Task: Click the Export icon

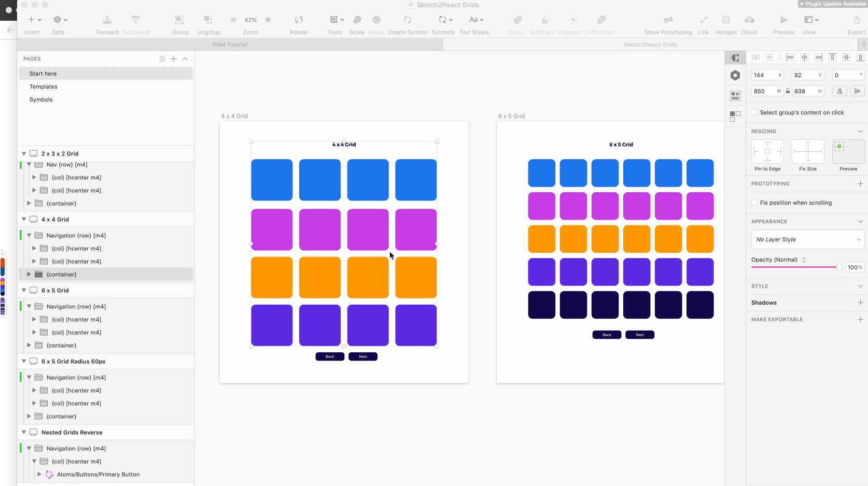Action: [856, 20]
